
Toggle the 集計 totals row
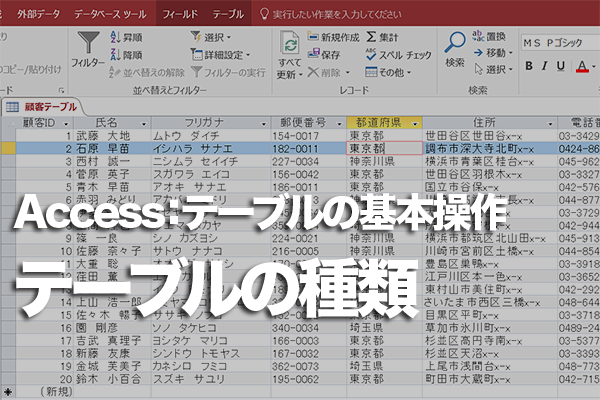click(383, 37)
